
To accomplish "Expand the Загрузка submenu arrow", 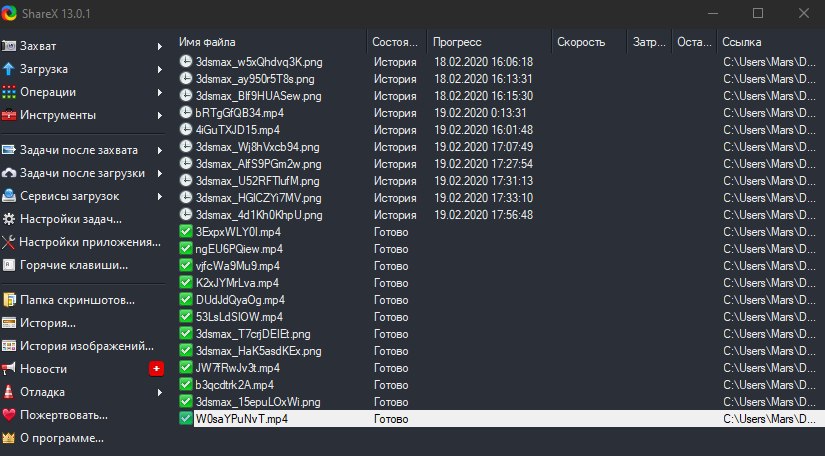I will (x=159, y=69).
